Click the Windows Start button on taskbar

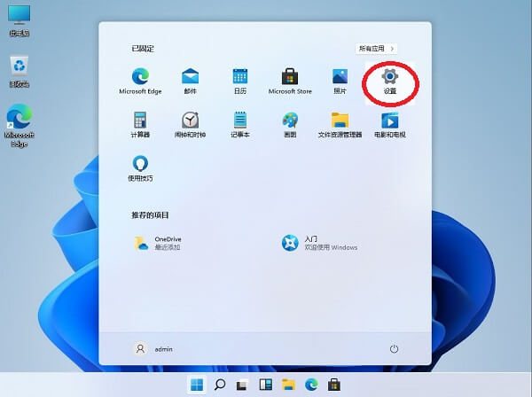point(197,385)
